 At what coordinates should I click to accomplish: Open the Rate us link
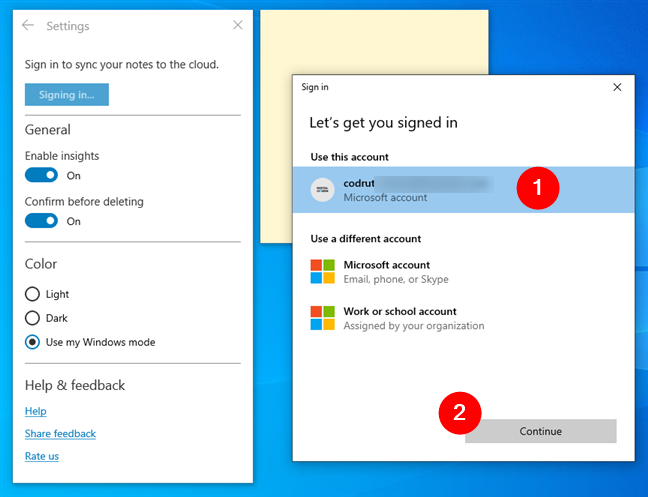[42, 456]
